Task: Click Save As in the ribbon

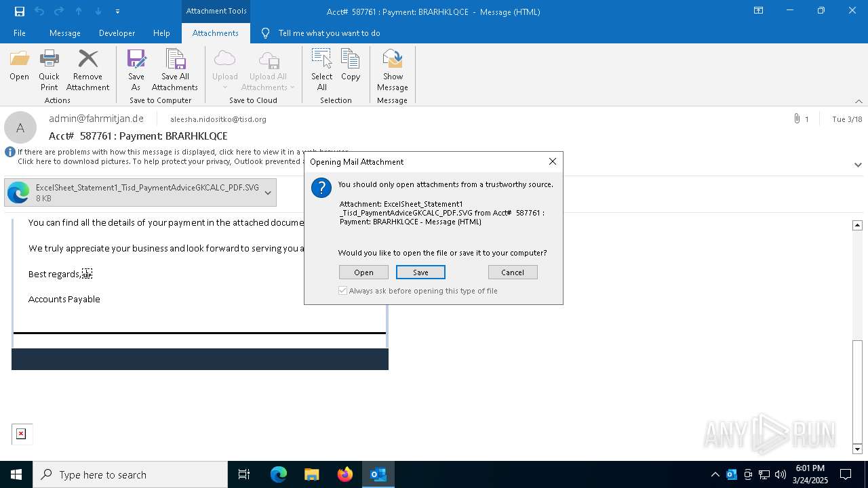Action: [x=136, y=70]
